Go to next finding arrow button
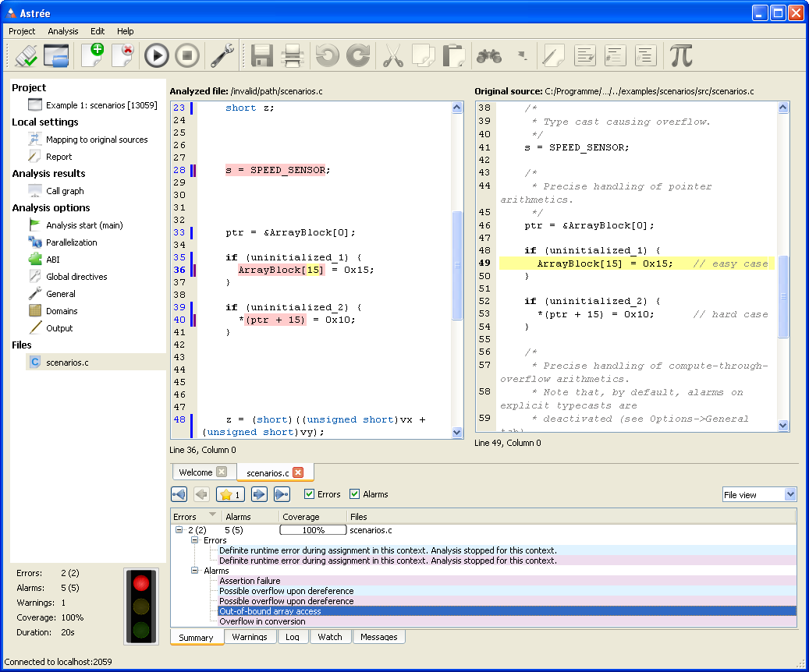The image size is (809, 672). click(x=259, y=494)
